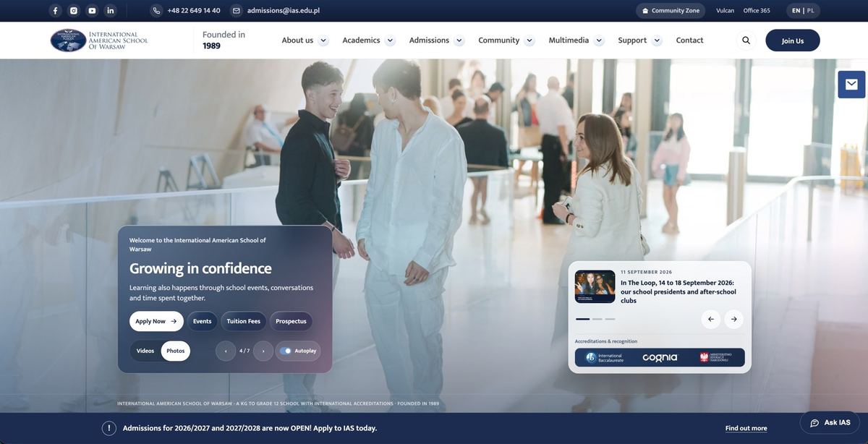Click the Join Us button

click(793, 40)
